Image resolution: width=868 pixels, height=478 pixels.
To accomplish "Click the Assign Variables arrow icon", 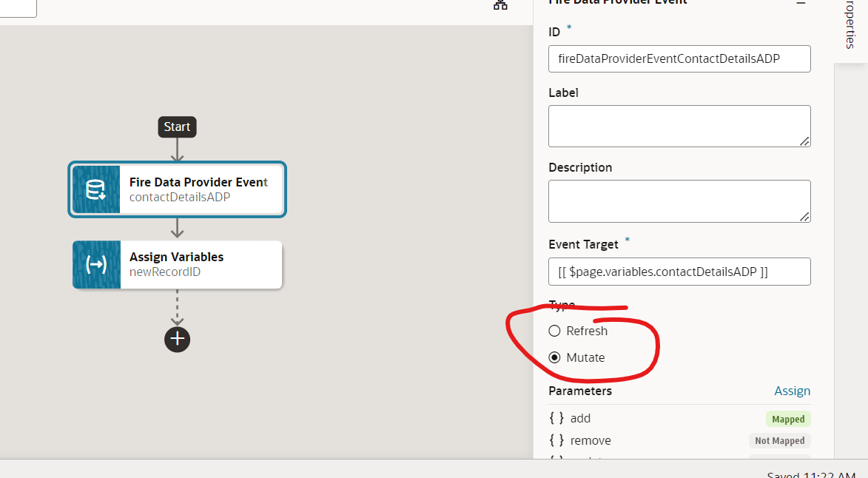I will point(96,264).
